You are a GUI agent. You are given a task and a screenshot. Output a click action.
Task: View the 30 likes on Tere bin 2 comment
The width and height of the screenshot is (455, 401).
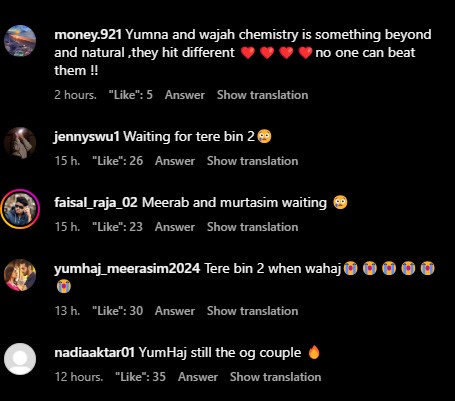pyautogui.click(x=118, y=311)
